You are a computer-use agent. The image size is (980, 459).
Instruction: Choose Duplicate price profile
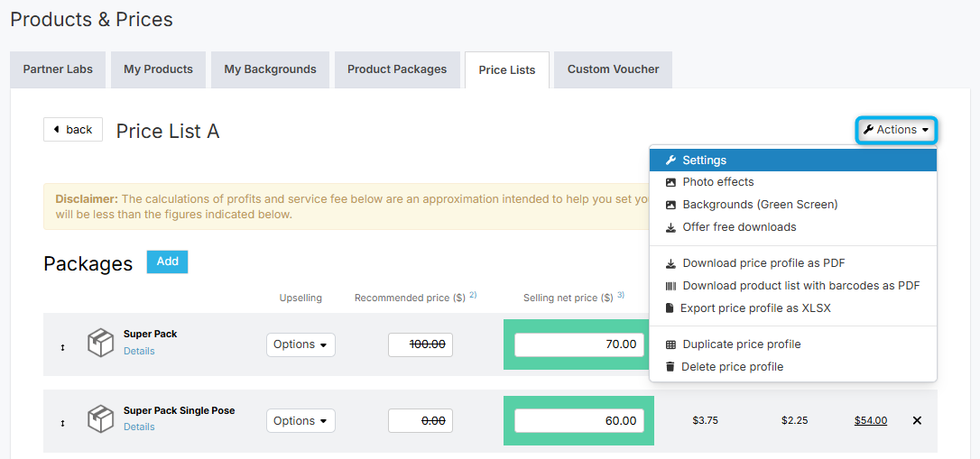(793, 344)
